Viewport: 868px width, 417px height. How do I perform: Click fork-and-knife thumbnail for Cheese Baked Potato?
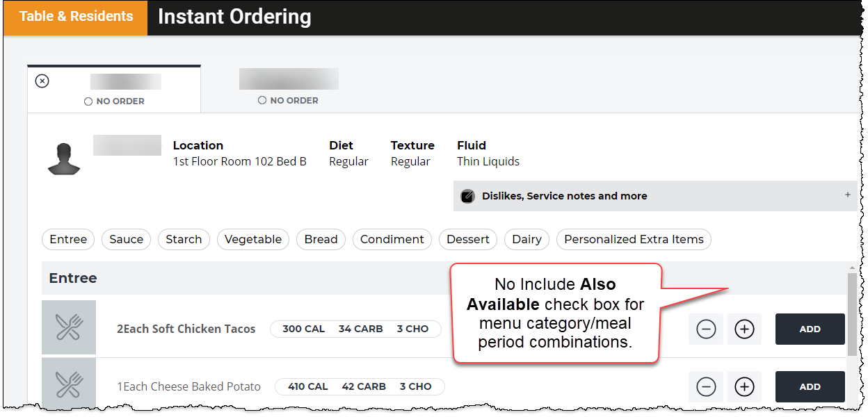pos(69,384)
